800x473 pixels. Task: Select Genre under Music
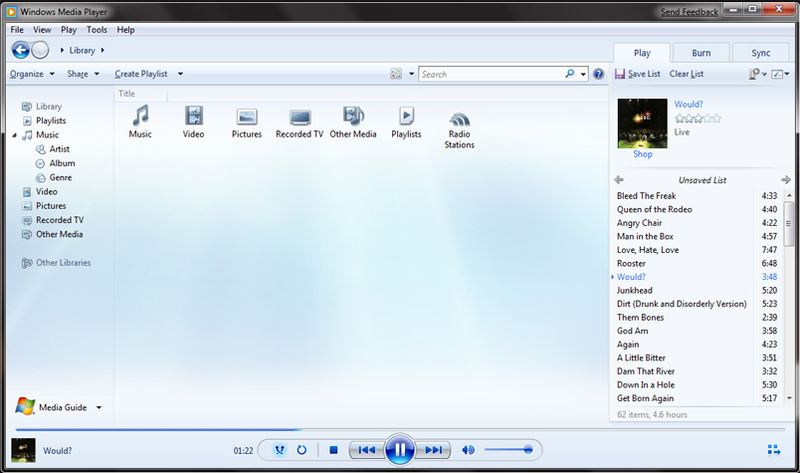pyautogui.click(x=60, y=178)
